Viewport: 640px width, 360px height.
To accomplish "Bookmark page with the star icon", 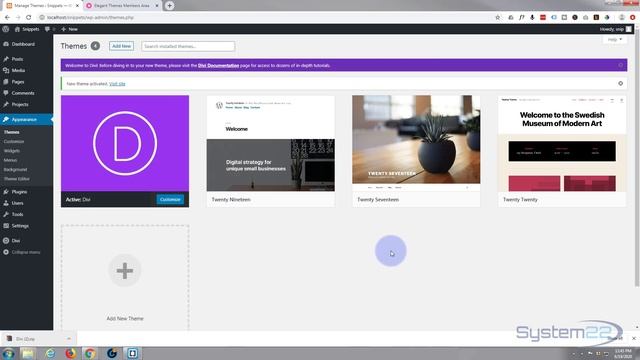I will pyautogui.click(x=498, y=18).
